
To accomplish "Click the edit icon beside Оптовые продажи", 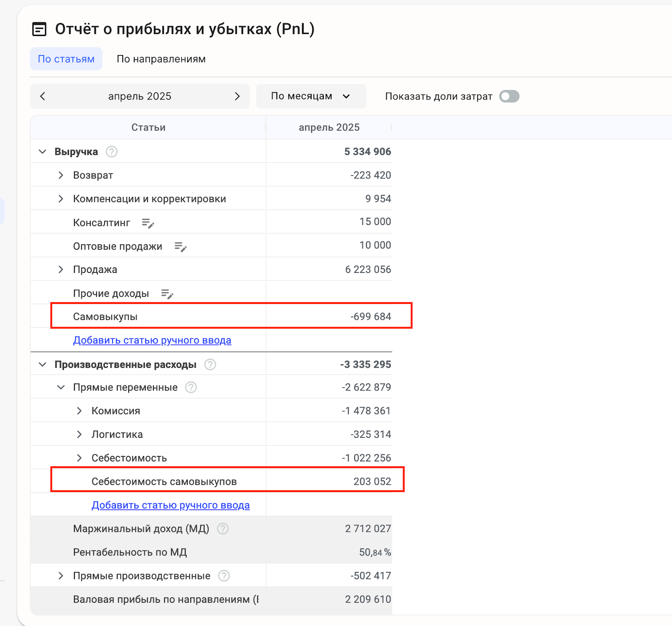I will (x=180, y=247).
